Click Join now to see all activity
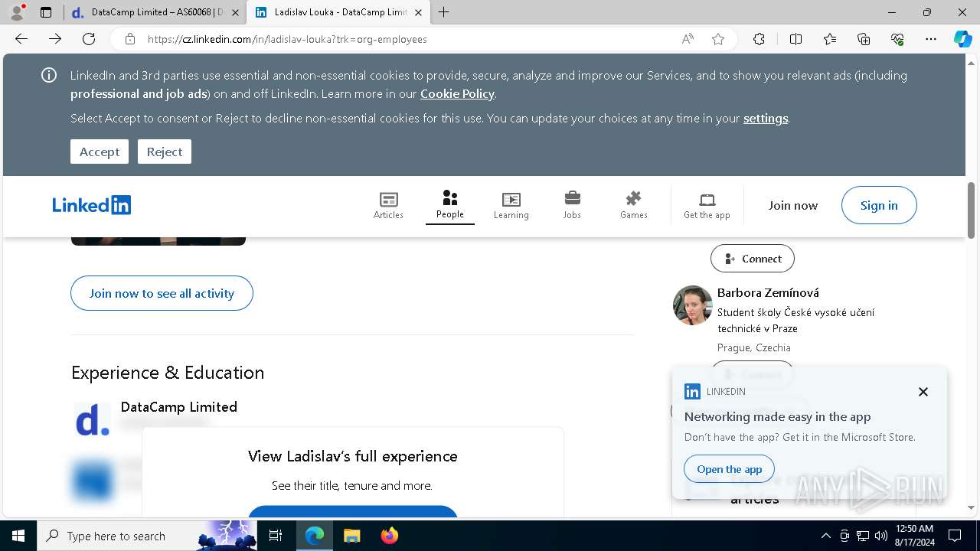Image resolution: width=980 pixels, height=551 pixels. coord(162,293)
